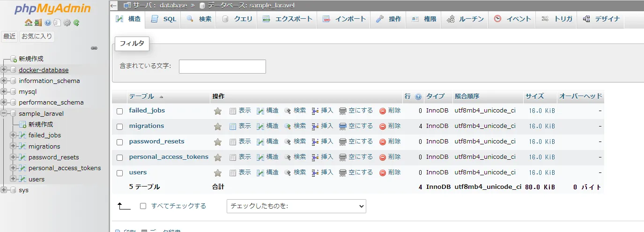644x232 pixels.
Task: Open the トリガ tab
Action: [x=557, y=19]
